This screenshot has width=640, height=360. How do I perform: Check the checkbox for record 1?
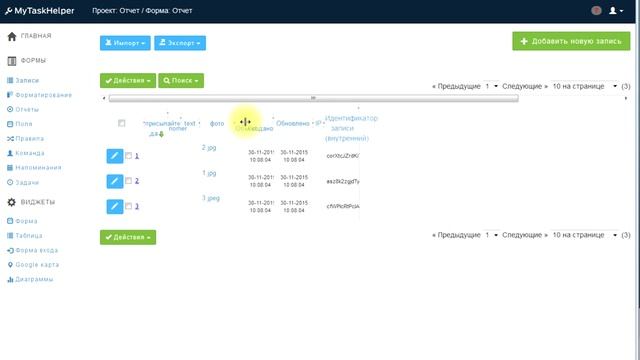(129, 156)
